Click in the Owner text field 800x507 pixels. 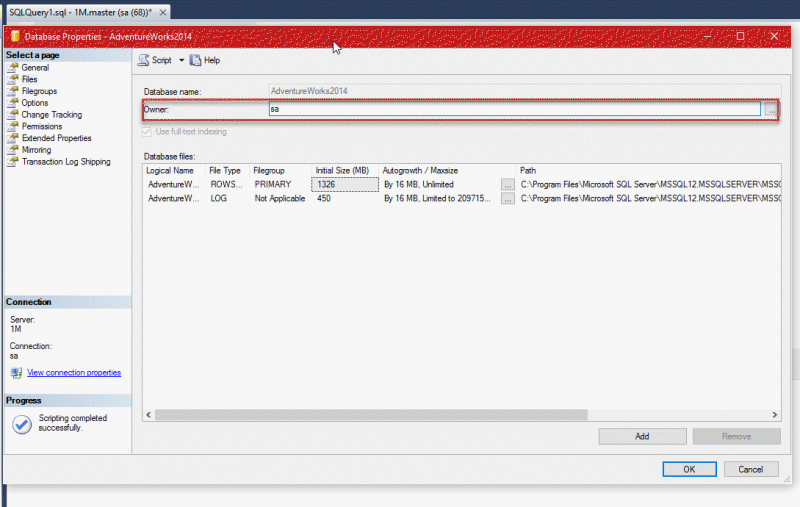pos(514,109)
